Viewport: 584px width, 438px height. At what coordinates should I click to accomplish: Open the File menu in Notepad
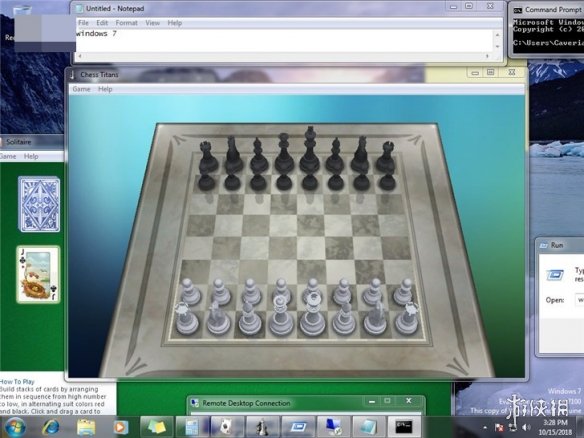[83, 23]
